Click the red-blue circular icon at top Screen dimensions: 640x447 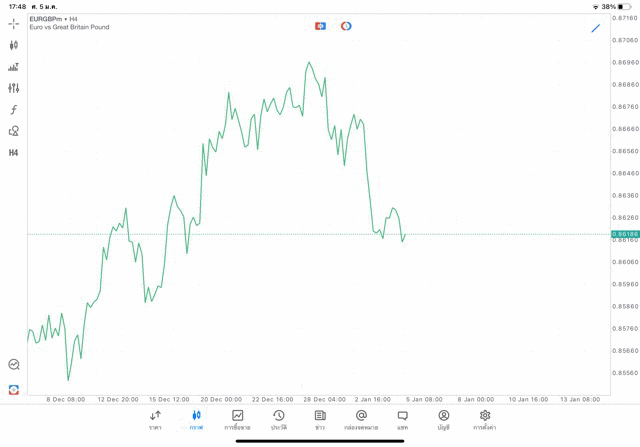click(x=346, y=26)
